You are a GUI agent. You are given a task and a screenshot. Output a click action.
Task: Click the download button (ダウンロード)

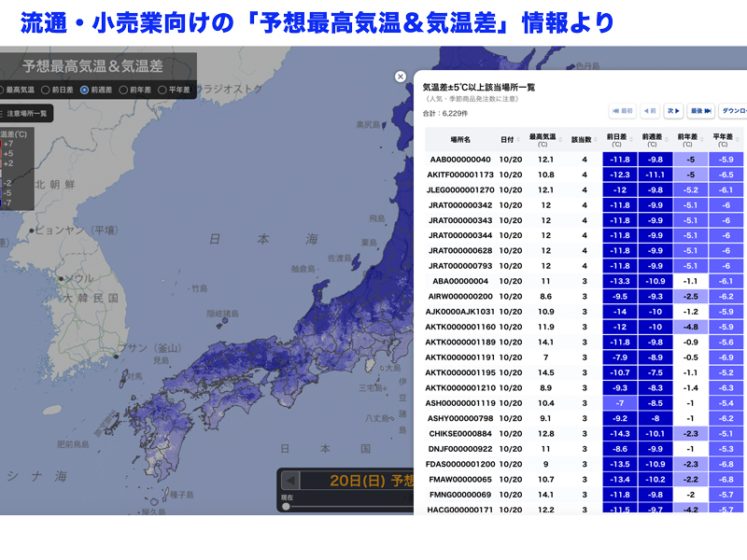coord(733,110)
